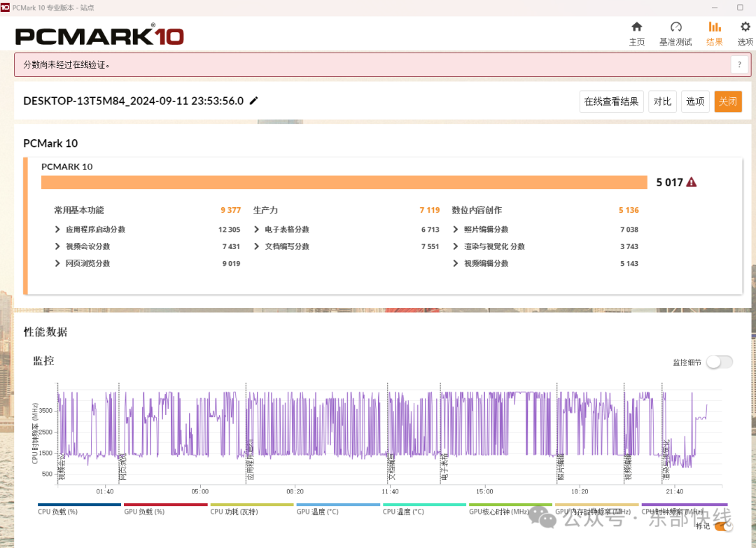Open the 基准测试 benchmark gauge icon
Viewport: 756px width, 548px height.
(x=676, y=27)
